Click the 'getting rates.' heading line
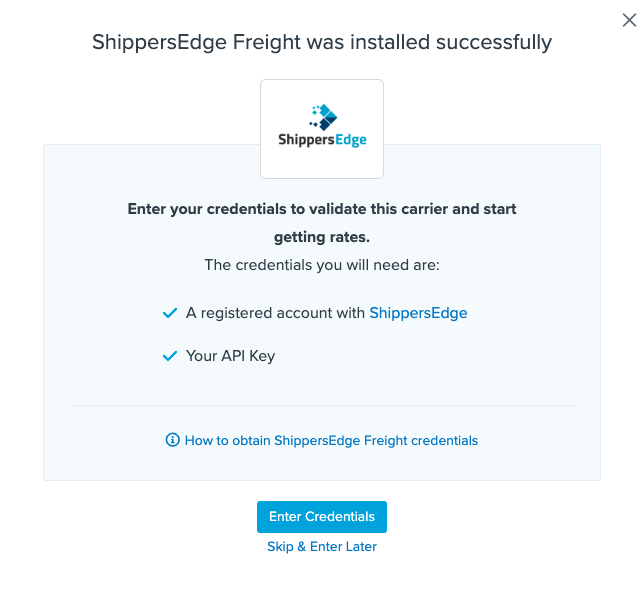 coord(322,237)
